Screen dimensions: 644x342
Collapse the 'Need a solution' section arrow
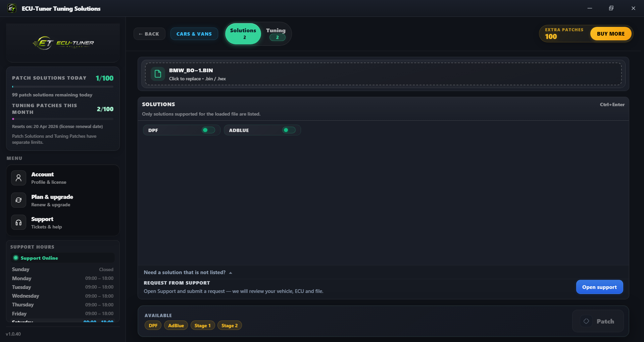pos(231,273)
